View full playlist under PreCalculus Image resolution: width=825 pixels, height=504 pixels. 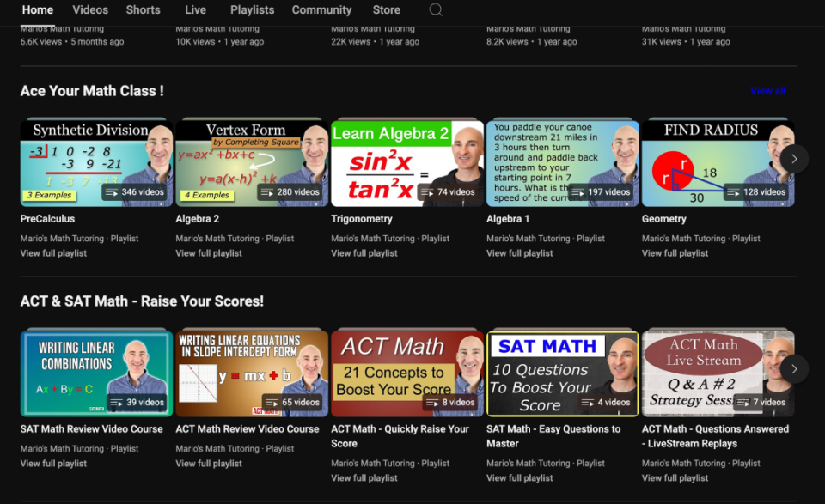click(x=53, y=253)
